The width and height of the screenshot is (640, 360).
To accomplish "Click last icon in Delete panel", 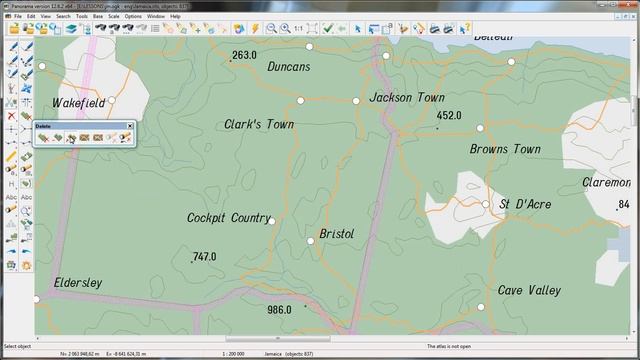I will pos(125,138).
